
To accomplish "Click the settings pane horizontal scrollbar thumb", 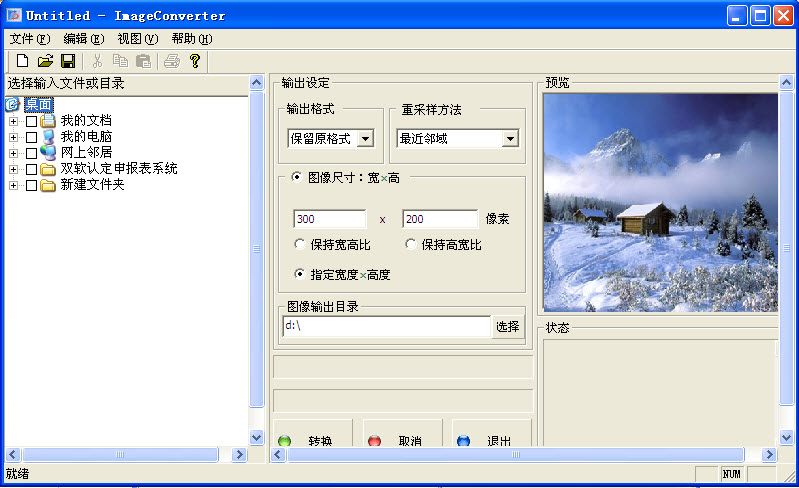I will (516, 454).
